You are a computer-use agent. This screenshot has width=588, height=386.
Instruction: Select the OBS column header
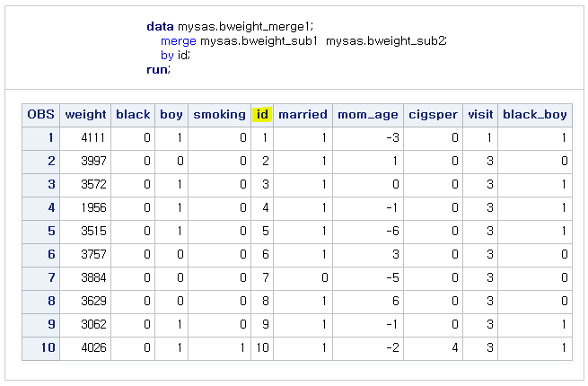click(x=40, y=114)
